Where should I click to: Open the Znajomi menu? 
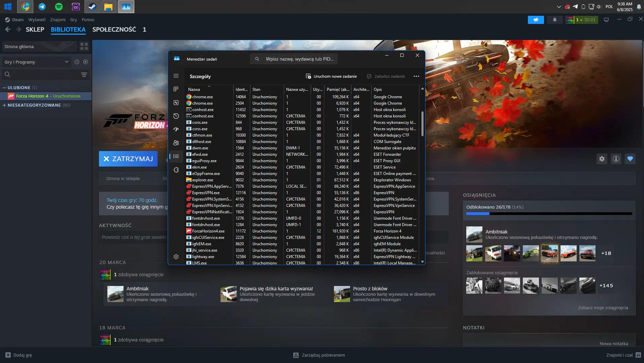(x=58, y=20)
